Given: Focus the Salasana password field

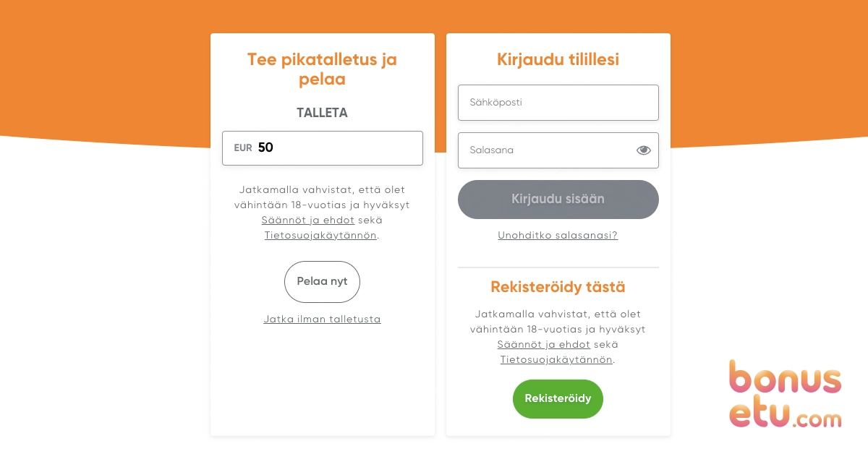Looking at the screenshot, I should click(x=558, y=150).
